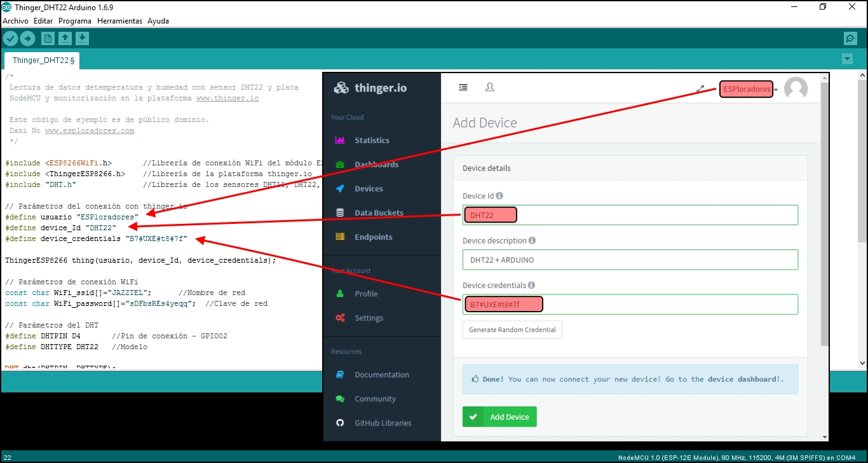868x463 pixels.
Task: Click the Documentation book icon
Action: click(x=340, y=375)
